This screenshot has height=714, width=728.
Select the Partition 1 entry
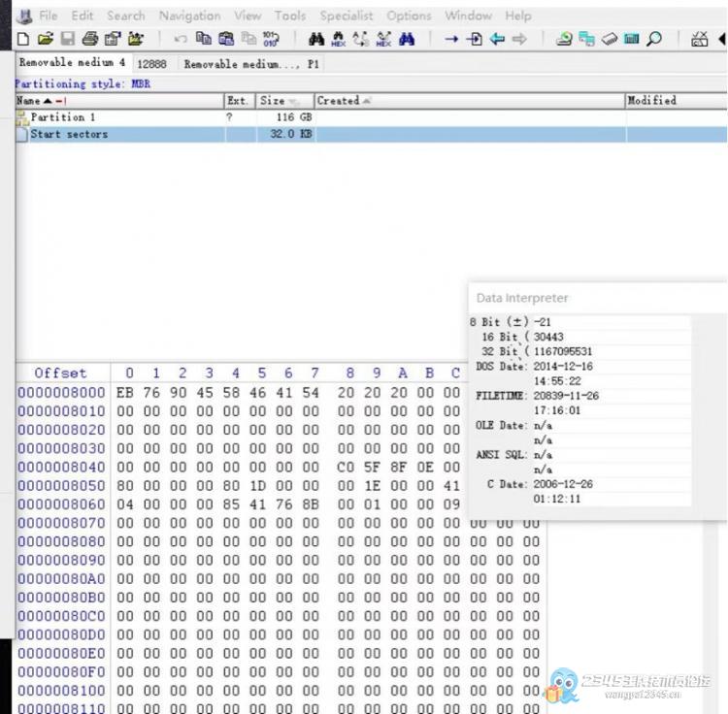tap(63, 117)
